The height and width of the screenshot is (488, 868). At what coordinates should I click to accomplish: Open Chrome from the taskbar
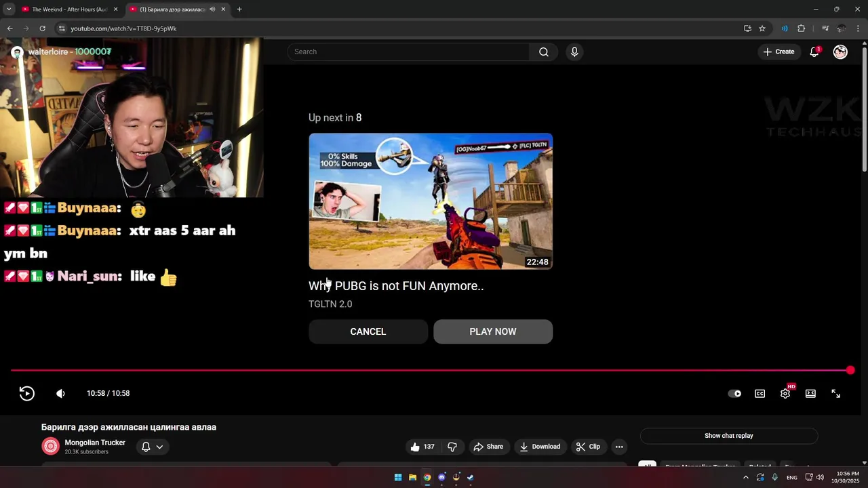(427, 478)
